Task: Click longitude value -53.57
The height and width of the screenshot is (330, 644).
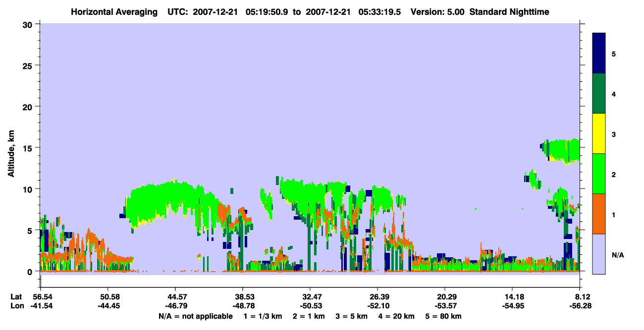Action: (445, 306)
